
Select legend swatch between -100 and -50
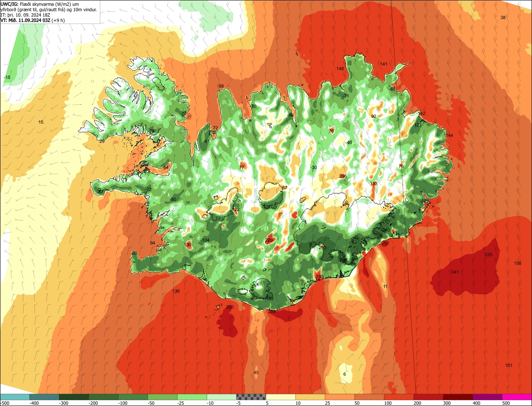pyautogui.click(x=133, y=397)
